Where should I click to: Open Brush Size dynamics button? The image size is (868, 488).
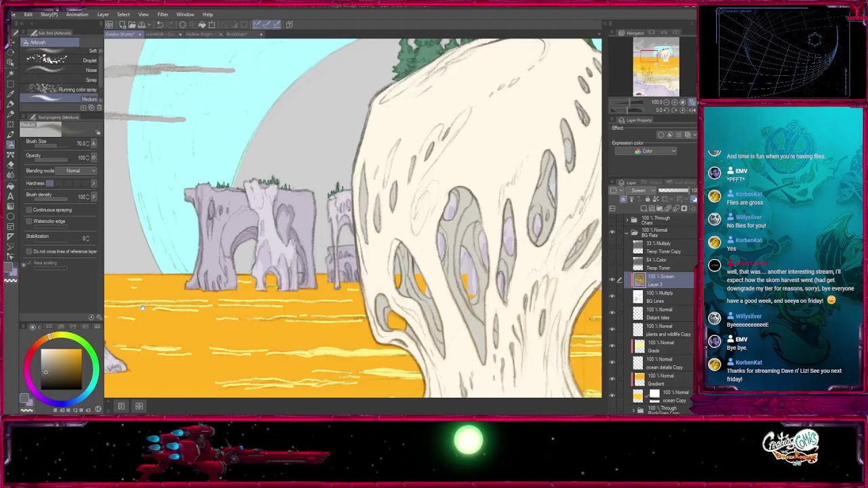tap(94, 143)
